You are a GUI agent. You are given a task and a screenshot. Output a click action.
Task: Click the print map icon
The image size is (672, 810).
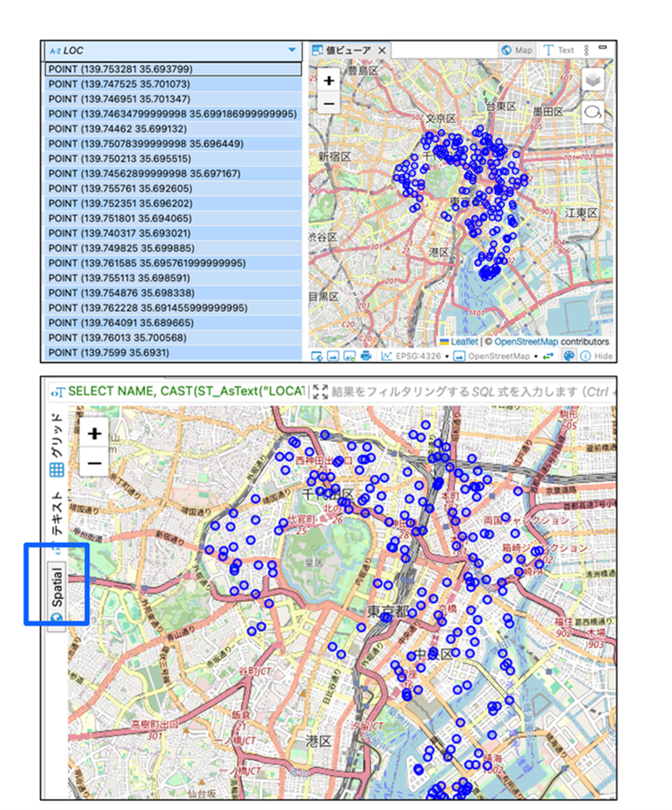[366, 357]
